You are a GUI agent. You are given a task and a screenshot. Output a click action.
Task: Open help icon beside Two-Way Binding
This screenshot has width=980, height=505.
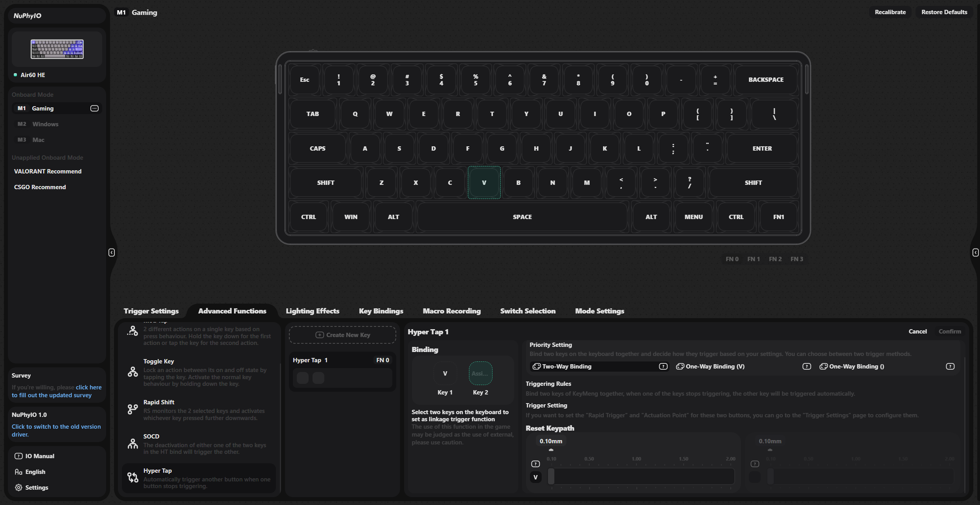point(663,366)
